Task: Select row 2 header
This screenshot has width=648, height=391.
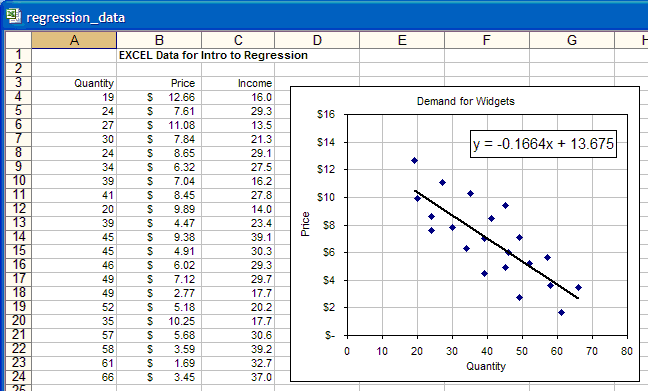Action: pos(18,69)
